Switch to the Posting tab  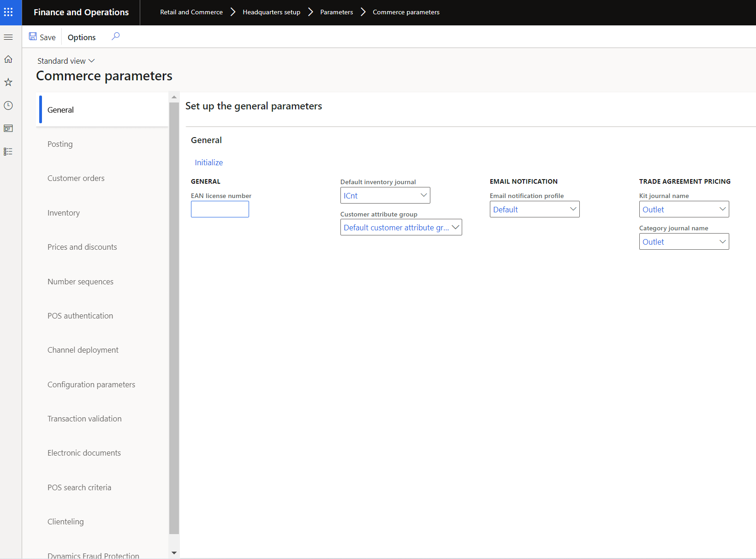[60, 144]
